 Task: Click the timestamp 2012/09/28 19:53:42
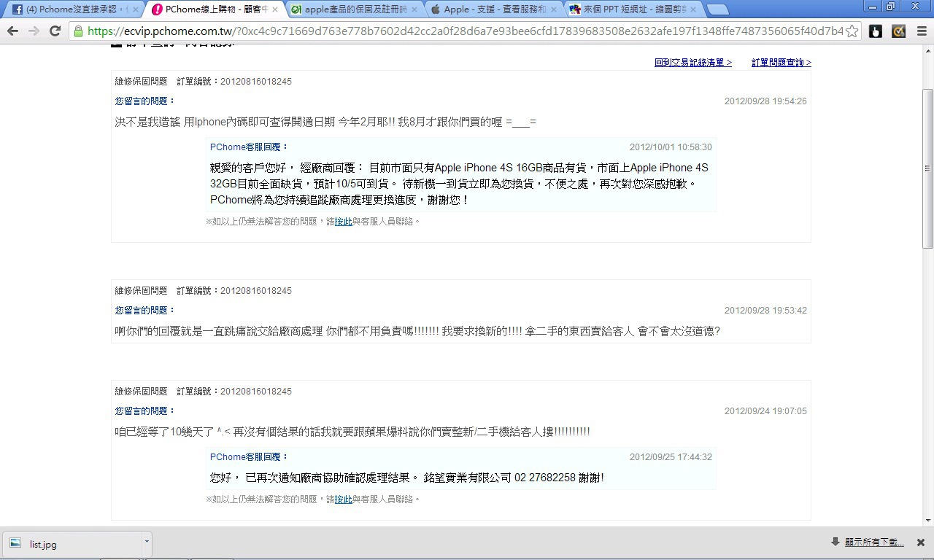pyautogui.click(x=765, y=311)
